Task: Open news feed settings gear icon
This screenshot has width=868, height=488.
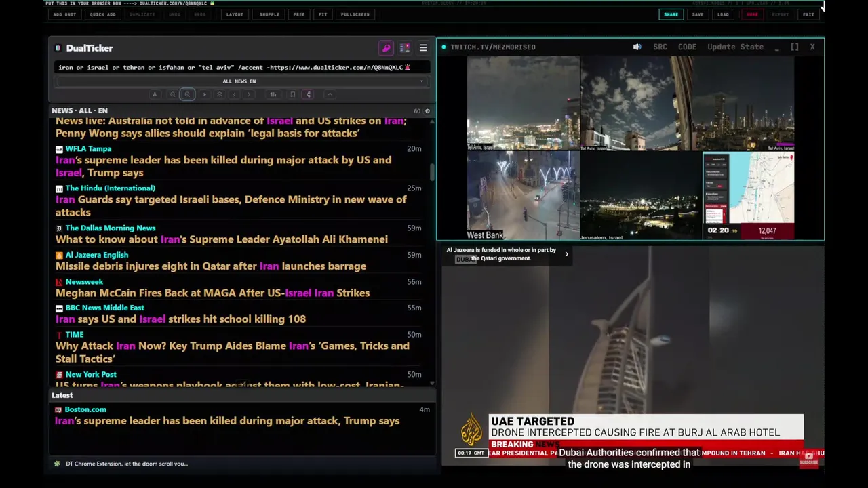Action: pos(427,111)
